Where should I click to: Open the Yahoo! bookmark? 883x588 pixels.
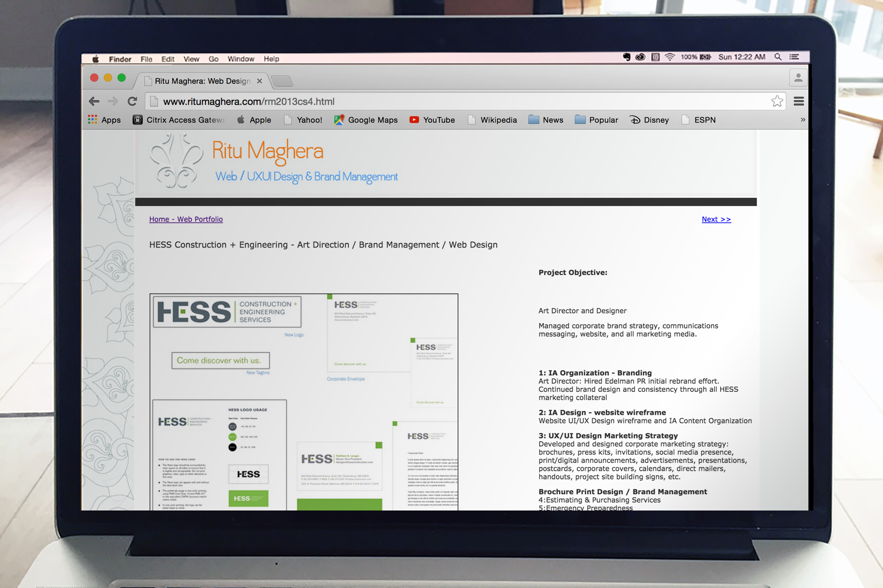303,120
